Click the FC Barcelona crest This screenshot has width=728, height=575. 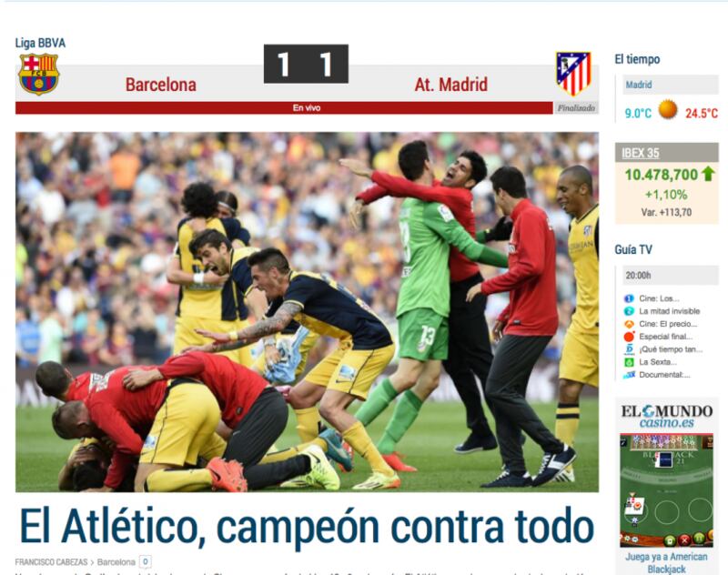click(x=38, y=75)
